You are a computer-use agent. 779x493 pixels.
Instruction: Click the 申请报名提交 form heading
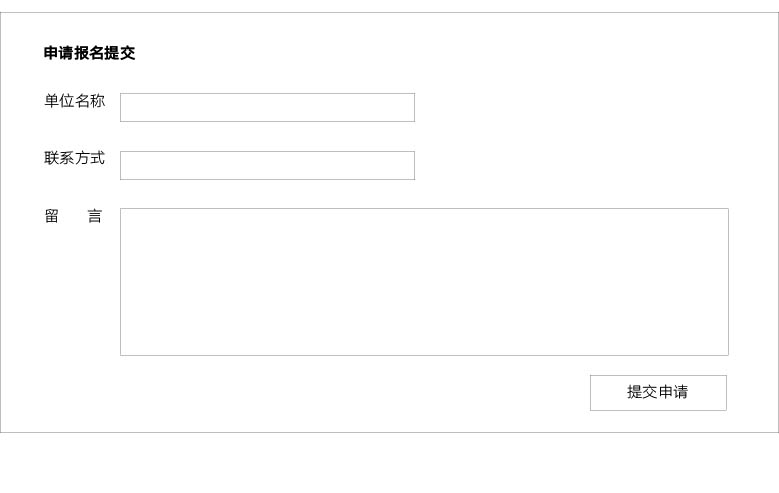pos(89,54)
